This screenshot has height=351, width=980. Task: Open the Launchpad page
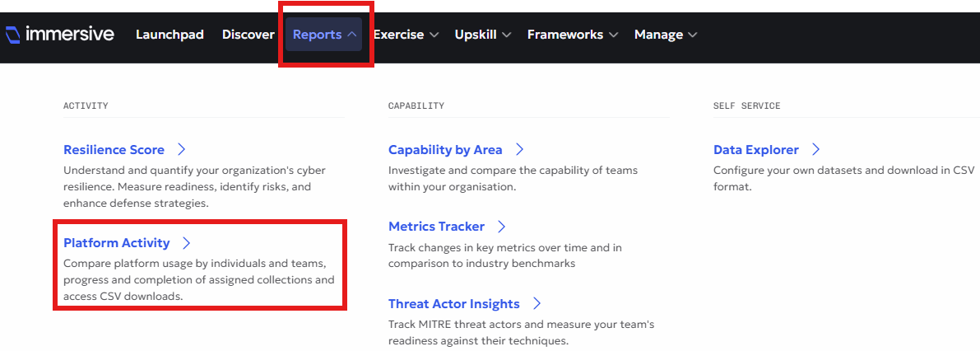(x=170, y=35)
